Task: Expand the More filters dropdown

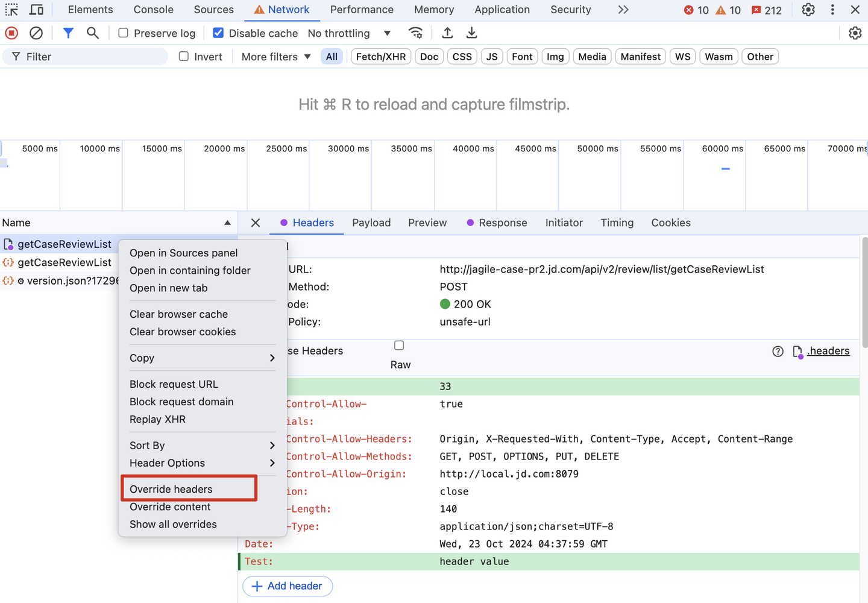Action: pyautogui.click(x=276, y=57)
